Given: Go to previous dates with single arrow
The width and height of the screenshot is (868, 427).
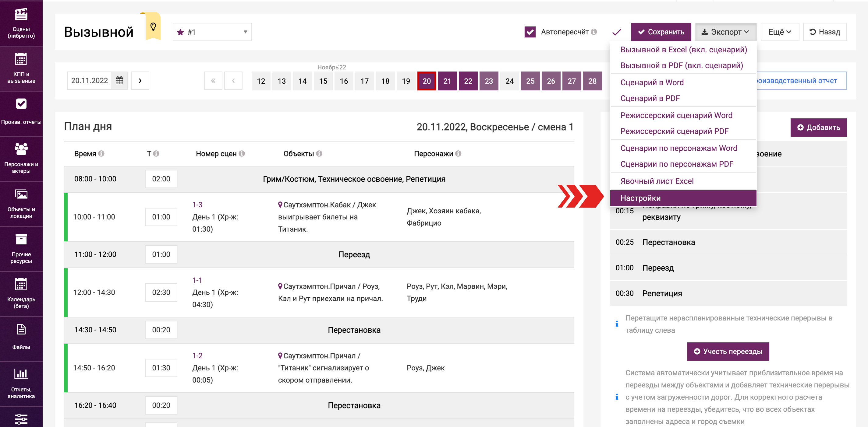Looking at the screenshot, I should [x=233, y=81].
